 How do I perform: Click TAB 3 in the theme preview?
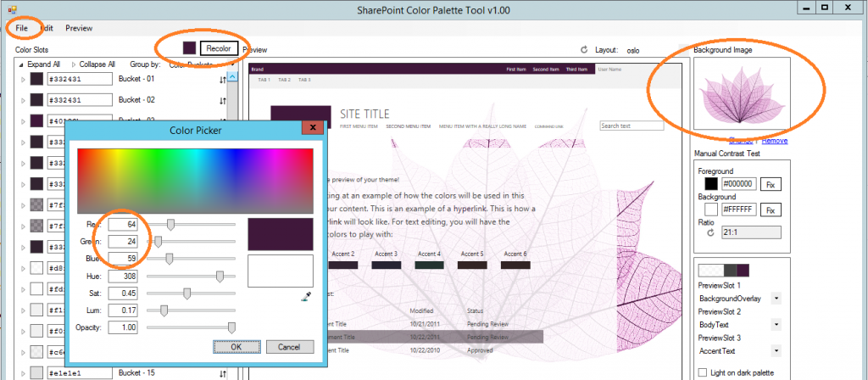[304, 81]
